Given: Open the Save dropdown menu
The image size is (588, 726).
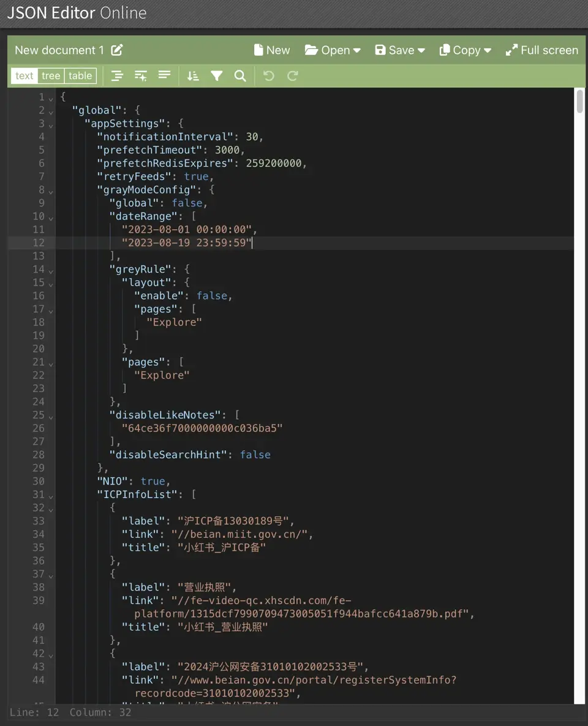Looking at the screenshot, I should coord(400,50).
